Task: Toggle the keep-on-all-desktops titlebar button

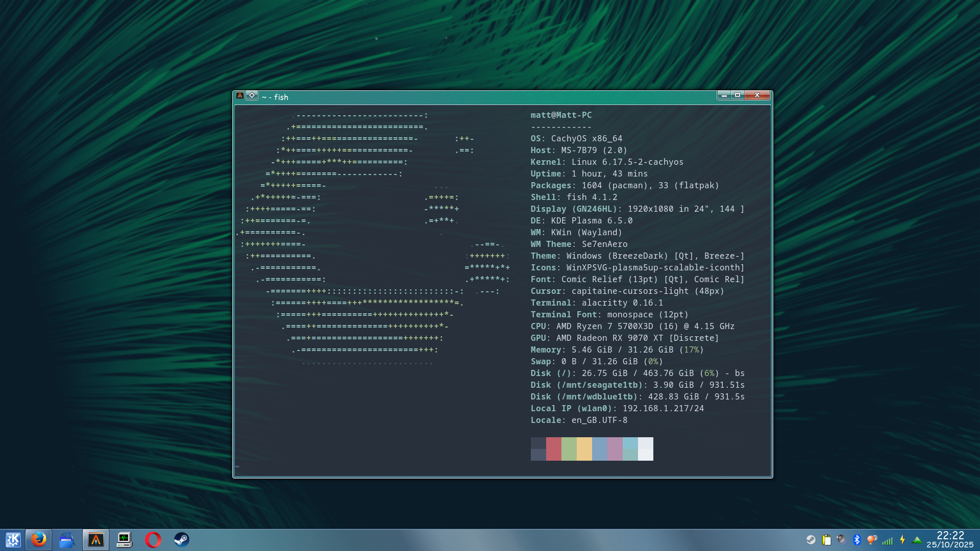Action: (x=252, y=95)
